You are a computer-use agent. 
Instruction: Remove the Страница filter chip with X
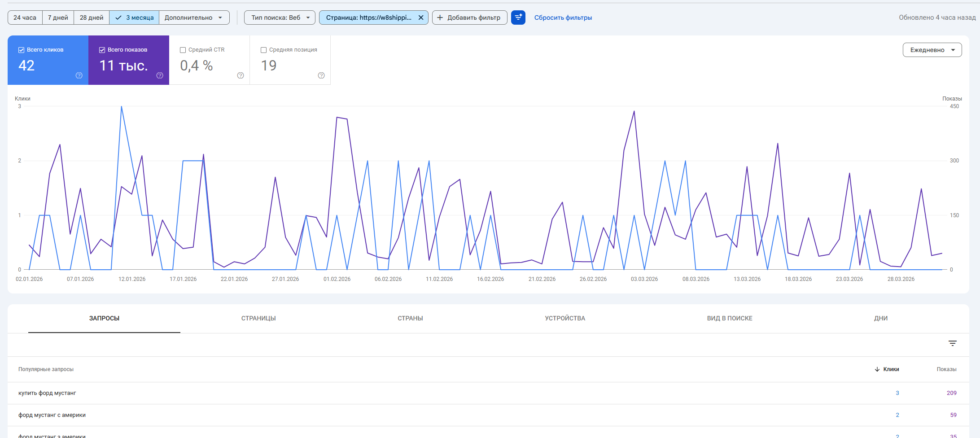coord(421,18)
